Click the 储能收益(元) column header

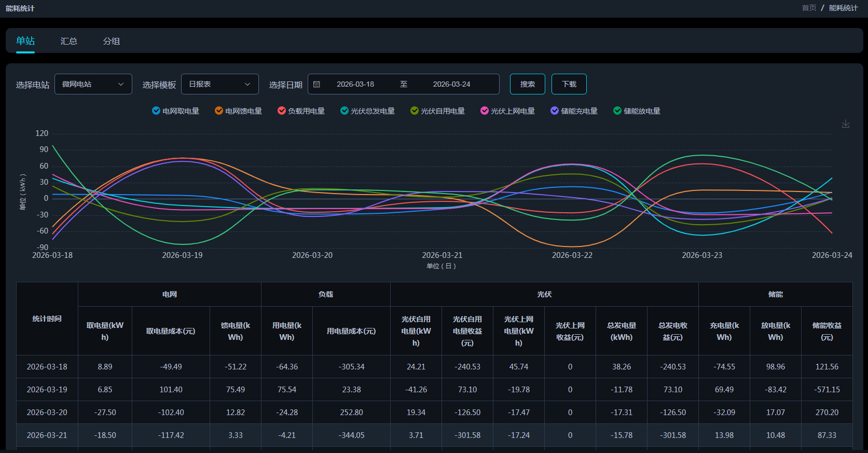point(827,331)
